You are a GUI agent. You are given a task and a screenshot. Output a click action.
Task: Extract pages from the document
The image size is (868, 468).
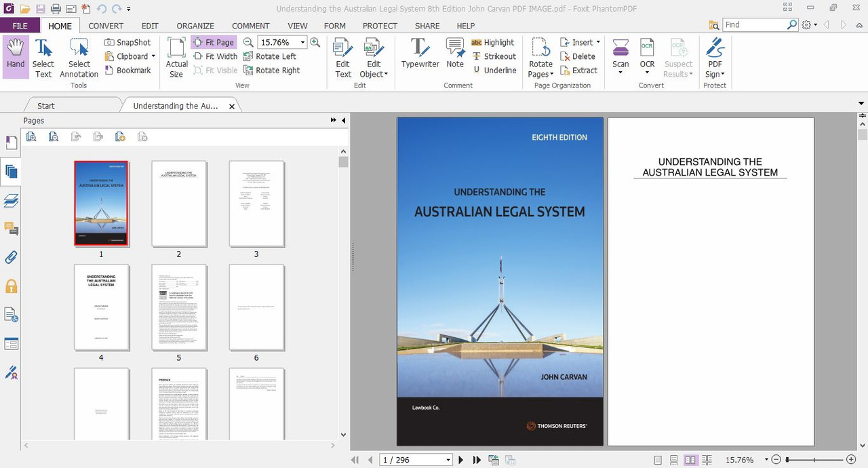click(578, 70)
